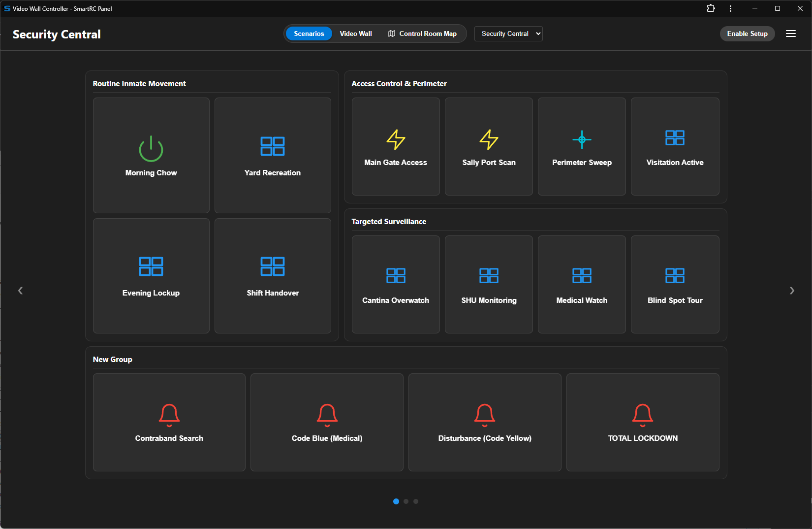The image size is (812, 529).
Task: Click the Visitation Active grid icon
Action: click(x=675, y=138)
